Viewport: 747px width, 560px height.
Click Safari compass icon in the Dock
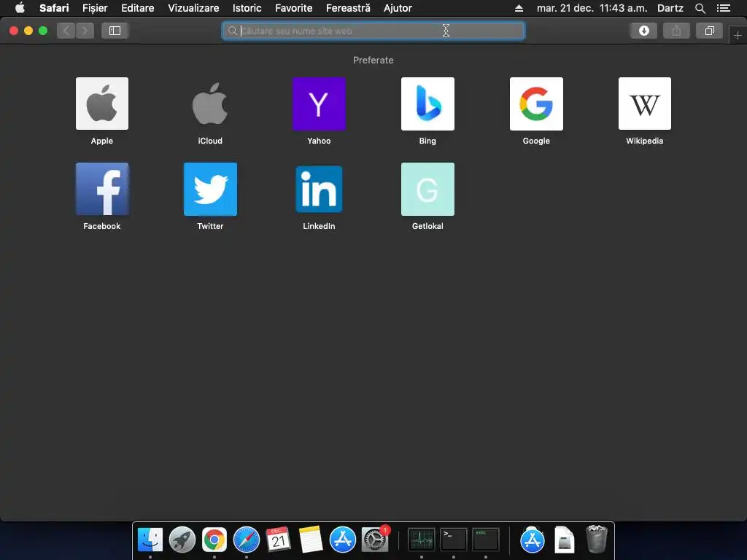[247, 540]
